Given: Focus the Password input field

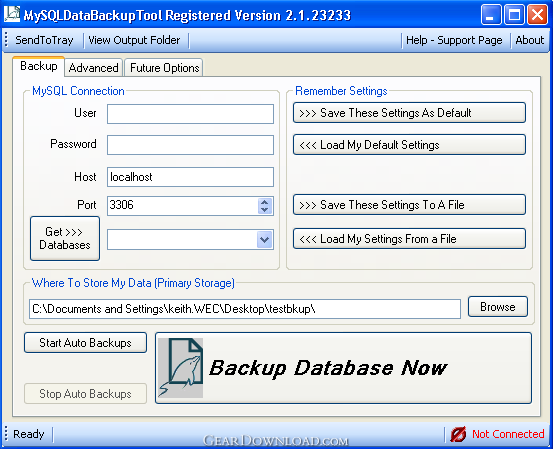Looking at the screenshot, I should 190,145.
